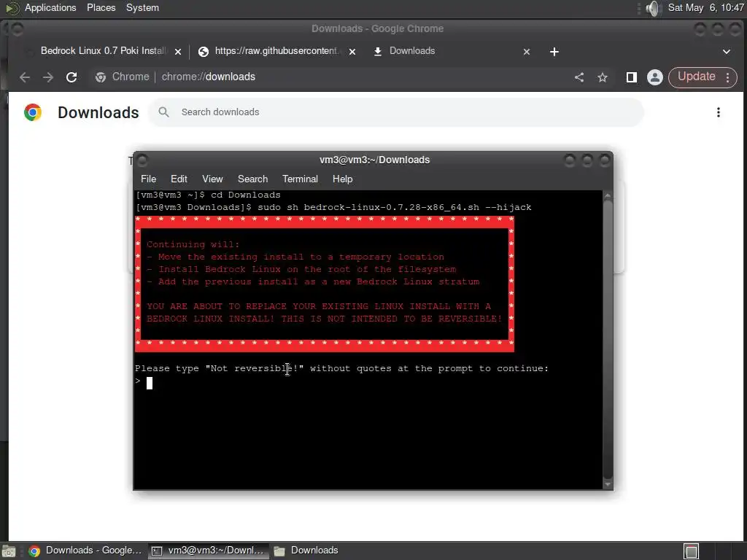Click the search magnifier icon
The height and width of the screenshot is (560, 747).
(163, 112)
